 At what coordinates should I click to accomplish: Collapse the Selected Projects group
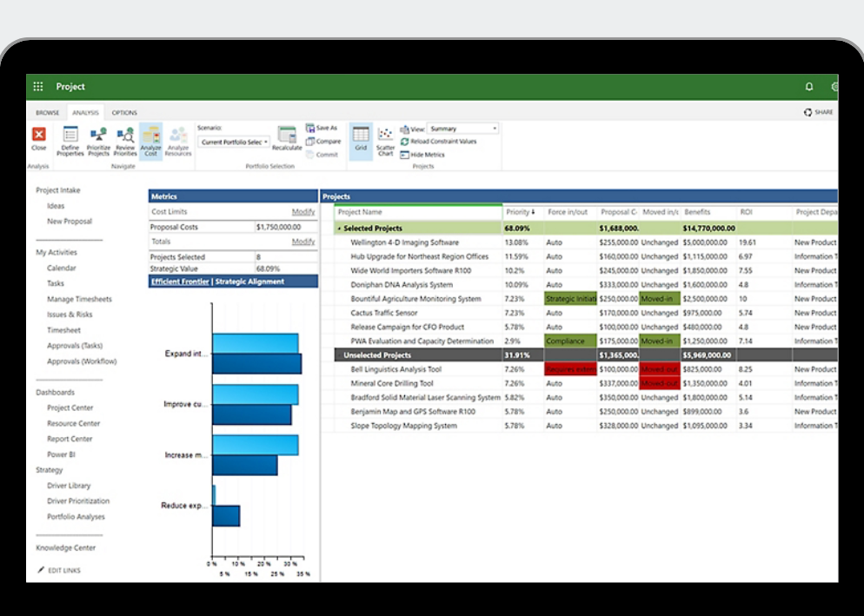point(340,229)
